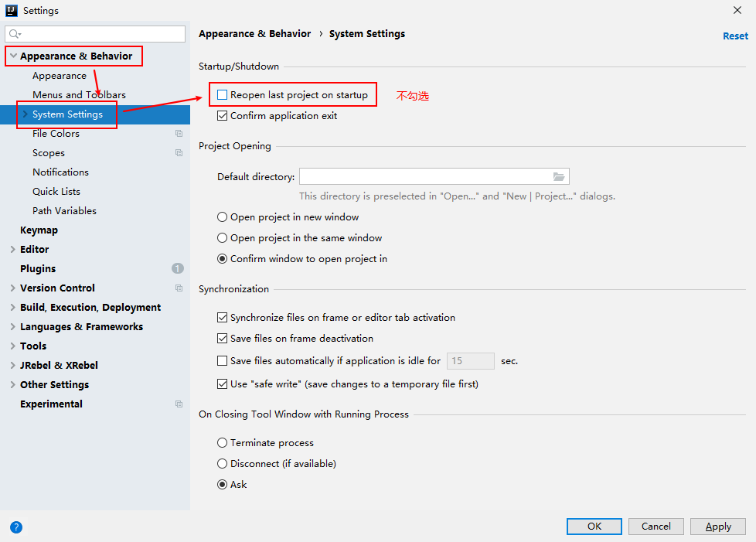Click the copy icon beside Experimental
Image resolution: width=756 pixels, height=542 pixels.
[x=179, y=404]
